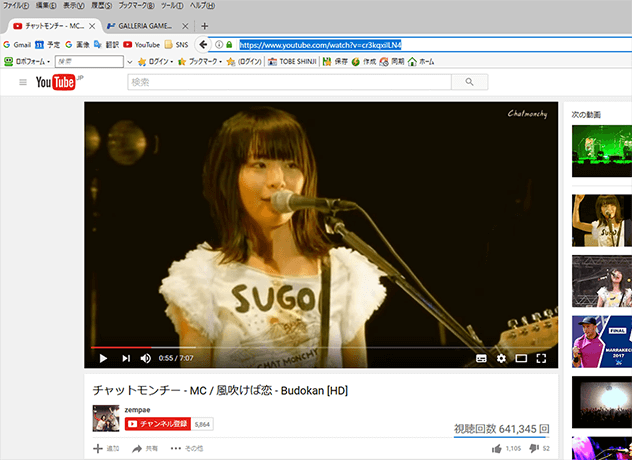The image size is (632, 460).
Task: Expand the ロボフォーム toolbar dropdown
Action: pos(27,61)
